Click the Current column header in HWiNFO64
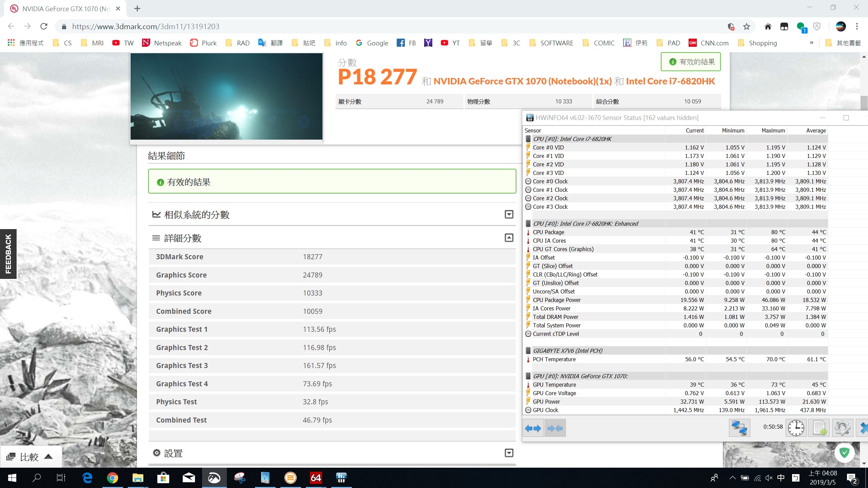The width and height of the screenshot is (868, 488). [x=686, y=130]
